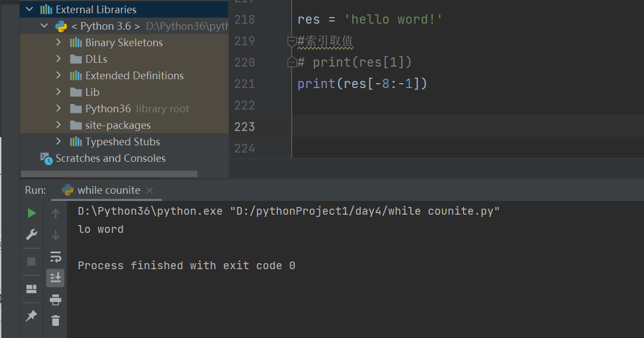Image resolution: width=644 pixels, height=338 pixels.
Task: Toggle soft-wrap in the console
Action: (x=56, y=257)
